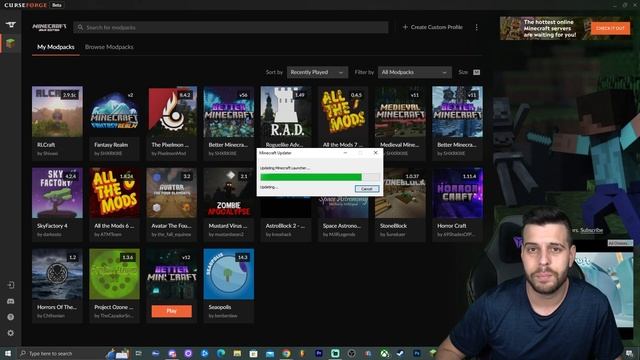Open the All the Mods 6 thumbnail
The width and height of the screenshot is (640, 360).
coord(114,193)
